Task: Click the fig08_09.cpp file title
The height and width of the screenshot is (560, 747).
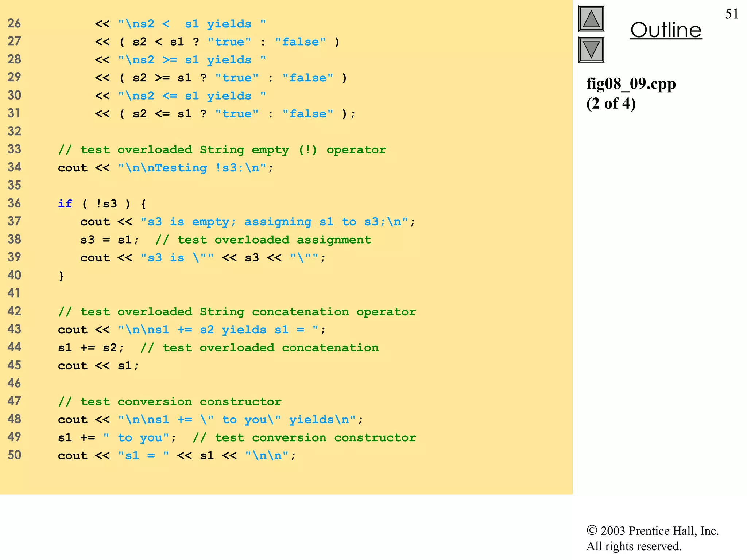Action: click(x=631, y=84)
